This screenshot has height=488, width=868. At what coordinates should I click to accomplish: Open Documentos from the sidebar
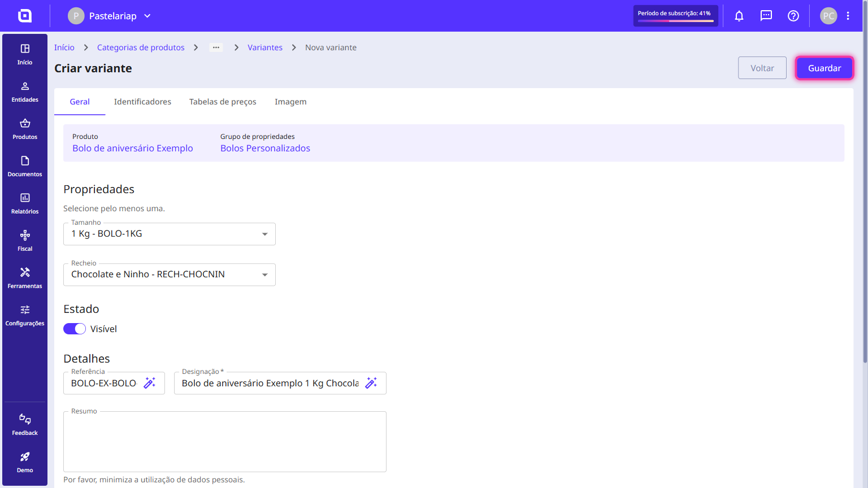point(25,166)
